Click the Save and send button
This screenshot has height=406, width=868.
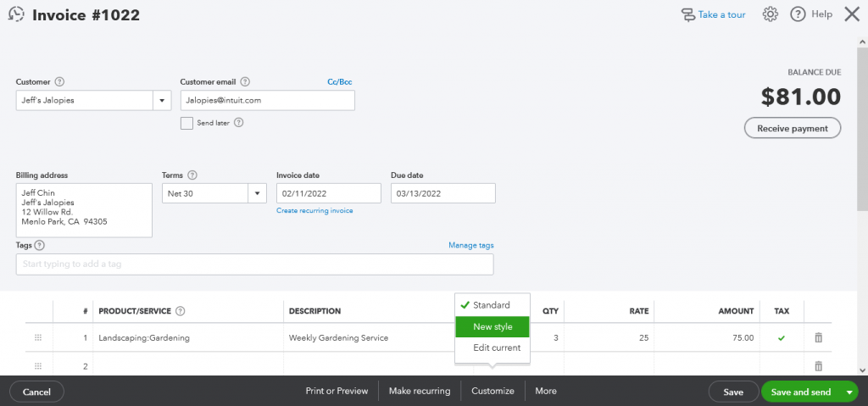point(800,392)
